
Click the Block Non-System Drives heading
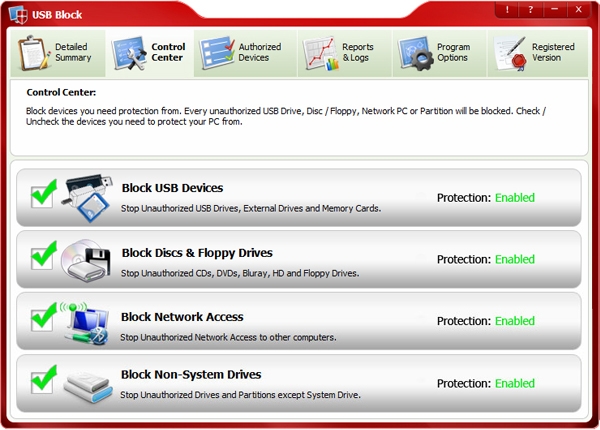click(191, 374)
